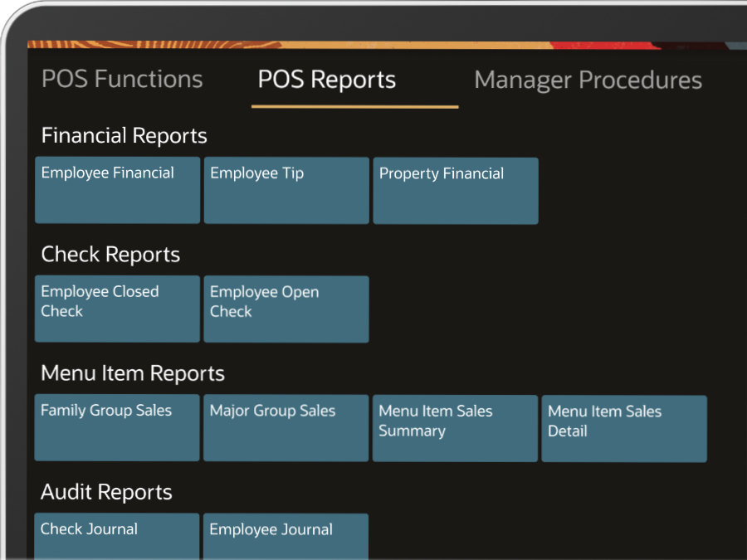Open Menu Item Sales Summary report
The image size is (747, 560).
coord(455,429)
